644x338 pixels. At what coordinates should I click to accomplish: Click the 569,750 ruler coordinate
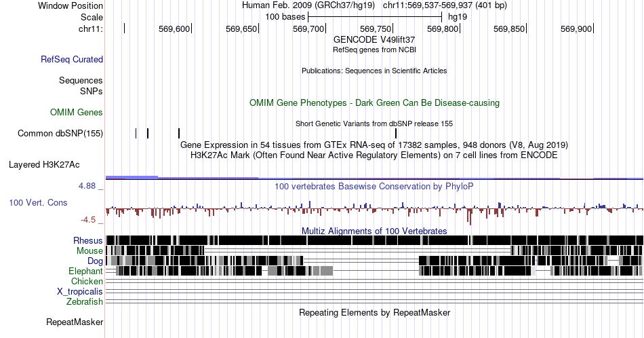pos(376,29)
